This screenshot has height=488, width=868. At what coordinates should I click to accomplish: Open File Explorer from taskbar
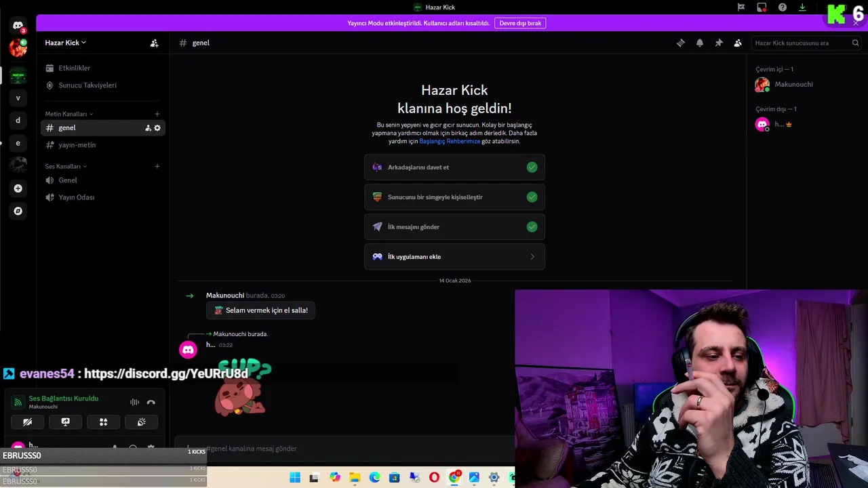pyautogui.click(x=355, y=478)
